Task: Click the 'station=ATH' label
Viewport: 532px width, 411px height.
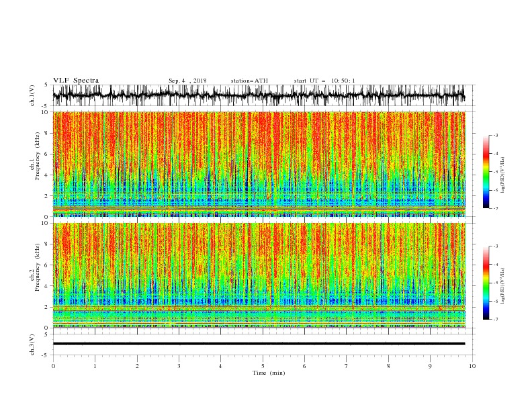Action: [249, 81]
